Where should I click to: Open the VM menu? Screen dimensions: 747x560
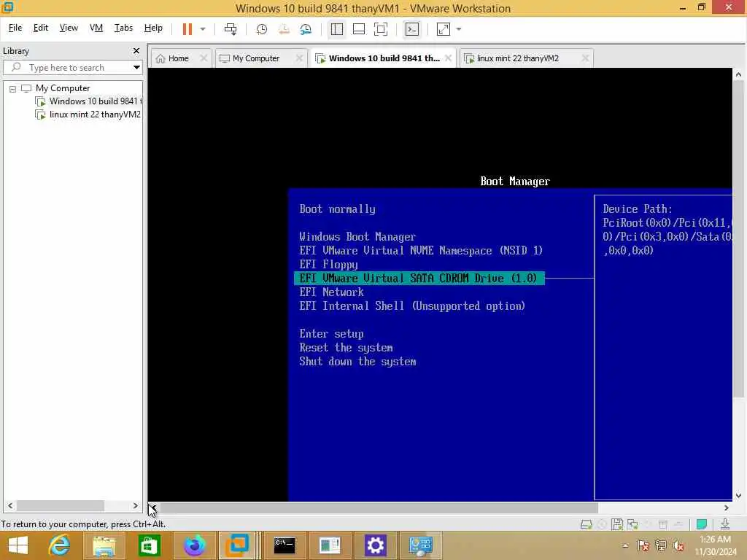pyautogui.click(x=96, y=28)
